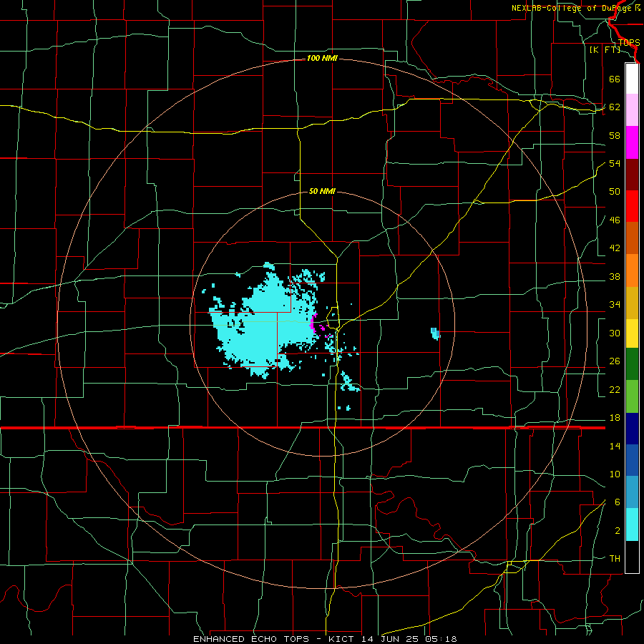Click the cyan legend swatch near label 2
Viewport: 644px width, 644px height.
click(x=632, y=525)
